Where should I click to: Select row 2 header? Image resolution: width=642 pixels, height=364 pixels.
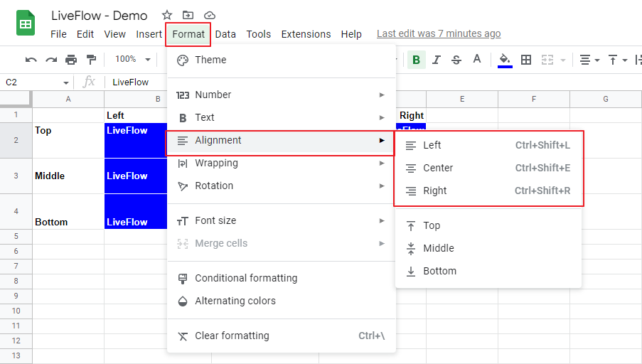[16, 141]
